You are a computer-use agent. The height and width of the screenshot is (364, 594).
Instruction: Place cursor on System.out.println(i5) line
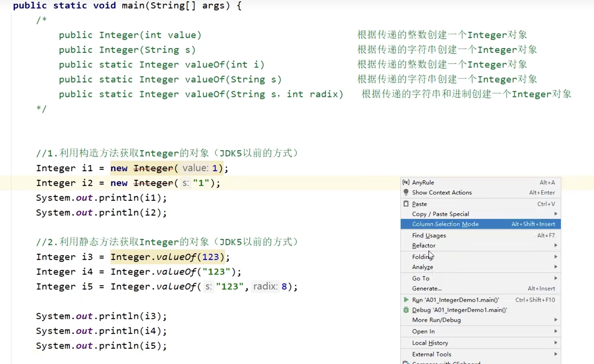point(101,346)
